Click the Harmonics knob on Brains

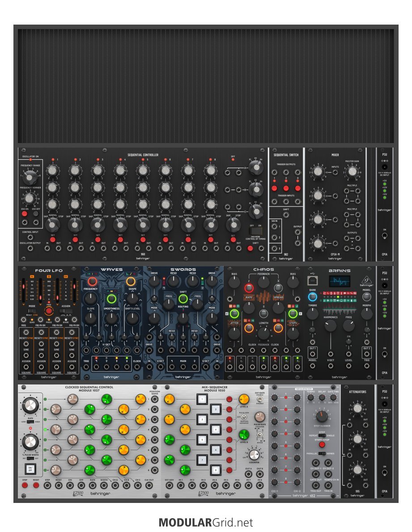(x=331, y=326)
